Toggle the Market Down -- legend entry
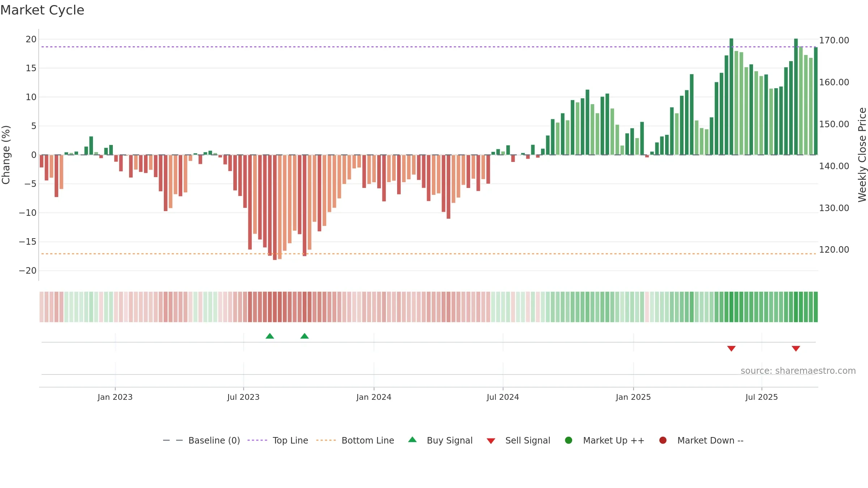The height and width of the screenshot is (488, 868). [701, 440]
